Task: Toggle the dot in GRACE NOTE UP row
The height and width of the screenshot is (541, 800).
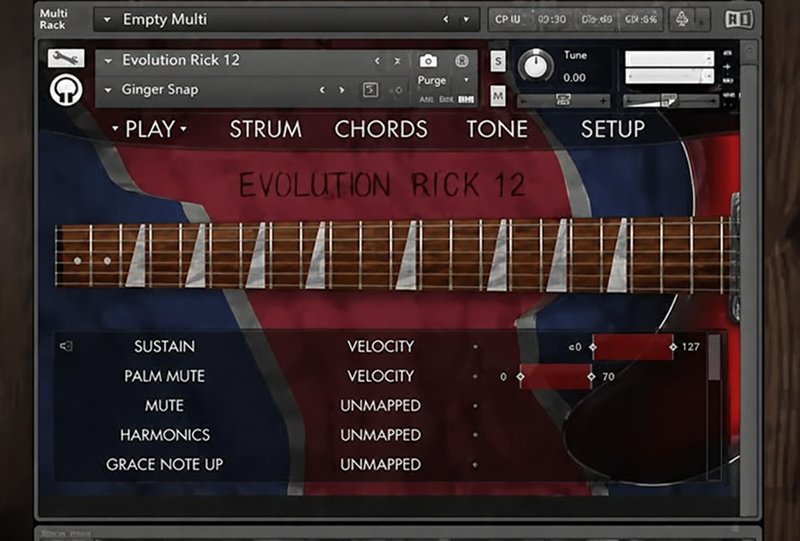Action: coord(475,464)
